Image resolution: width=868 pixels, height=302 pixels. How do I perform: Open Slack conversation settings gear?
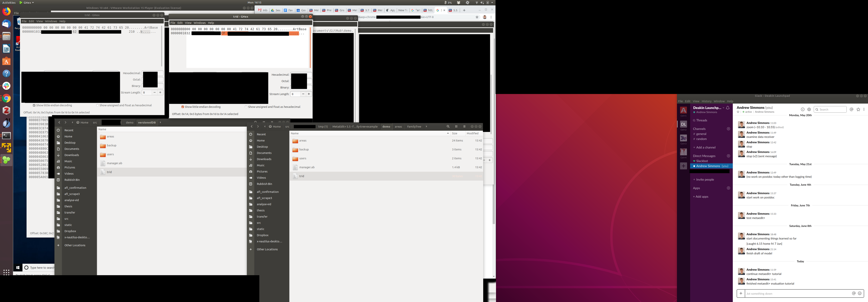tap(809, 109)
